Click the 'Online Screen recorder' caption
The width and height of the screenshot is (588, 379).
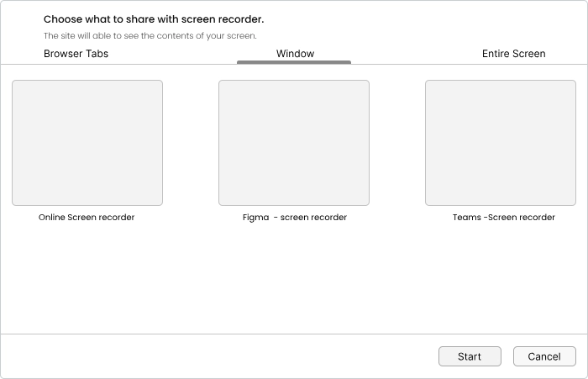87,218
